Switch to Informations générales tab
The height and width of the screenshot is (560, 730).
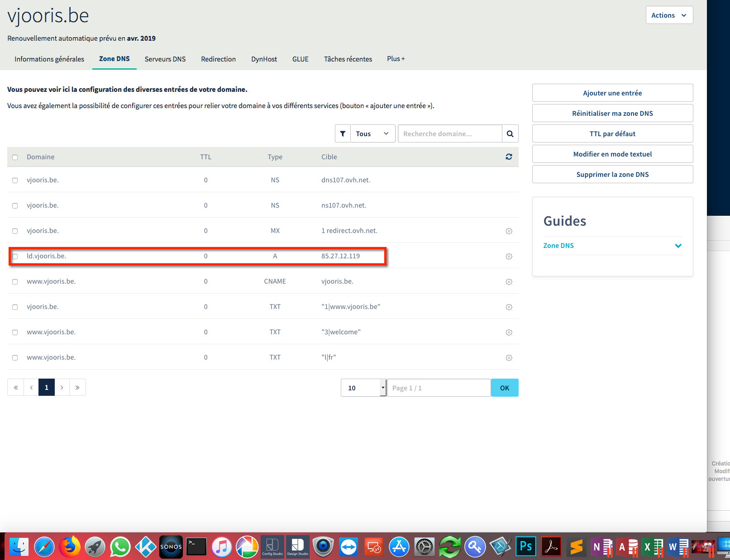pyautogui.click(x=49, y=59)
